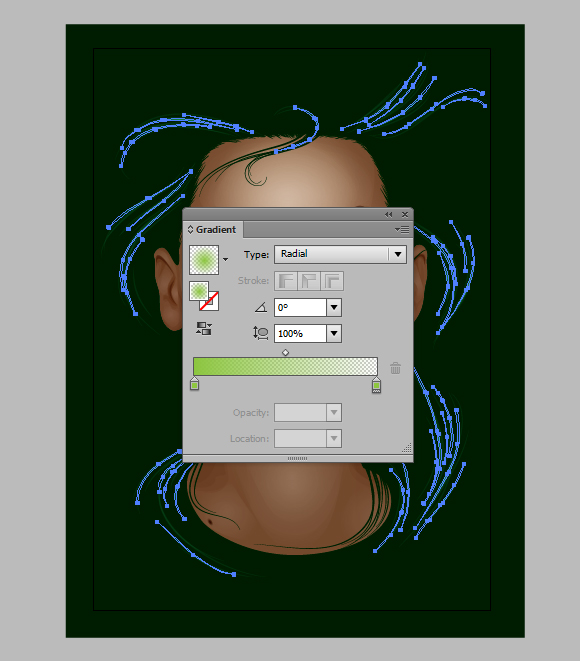Expand the angle value dropdown arrow

(334, 307)
